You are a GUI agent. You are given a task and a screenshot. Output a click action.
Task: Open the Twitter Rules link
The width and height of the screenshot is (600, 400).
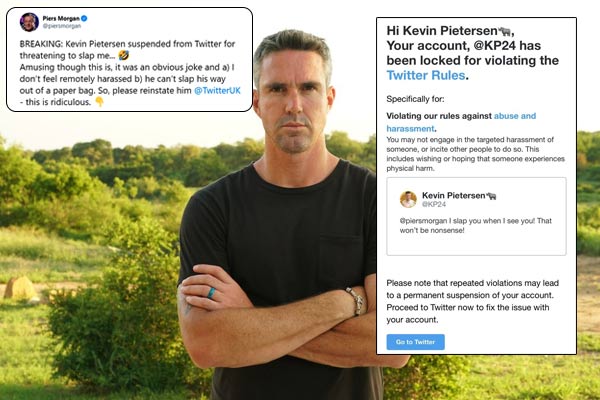(426, 75)
